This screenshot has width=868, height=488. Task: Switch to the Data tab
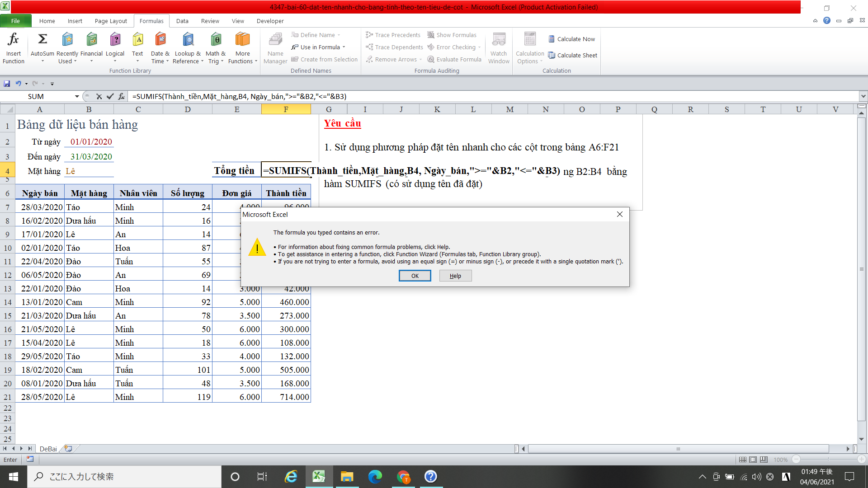pos(182,21)
